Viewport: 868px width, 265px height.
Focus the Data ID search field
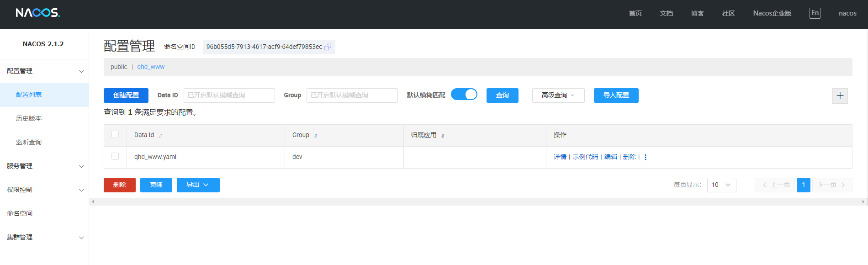(229, 95)
